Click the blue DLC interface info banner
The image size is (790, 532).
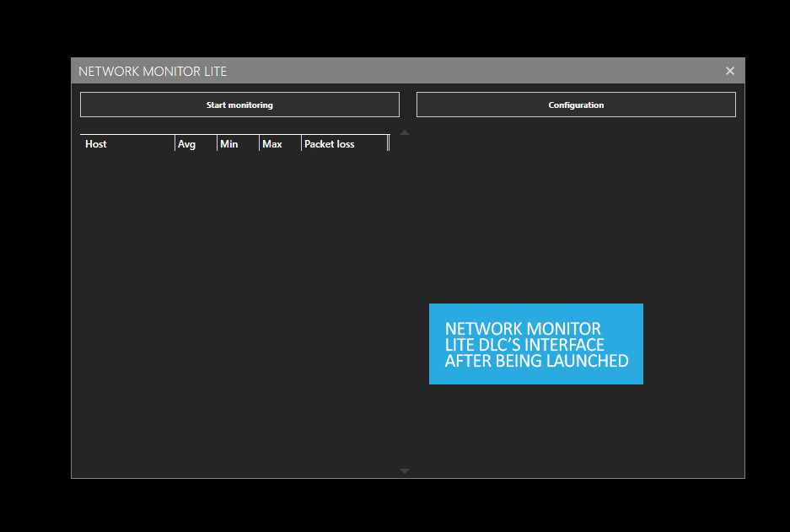click(536, 344)
